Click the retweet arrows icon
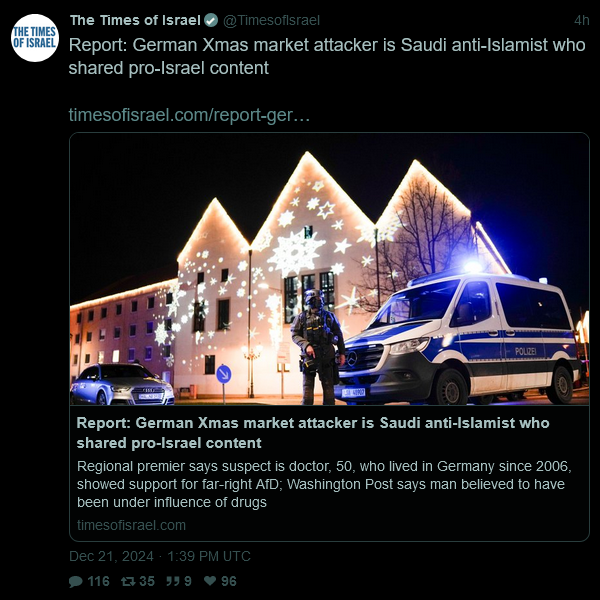 pos(128,581)
